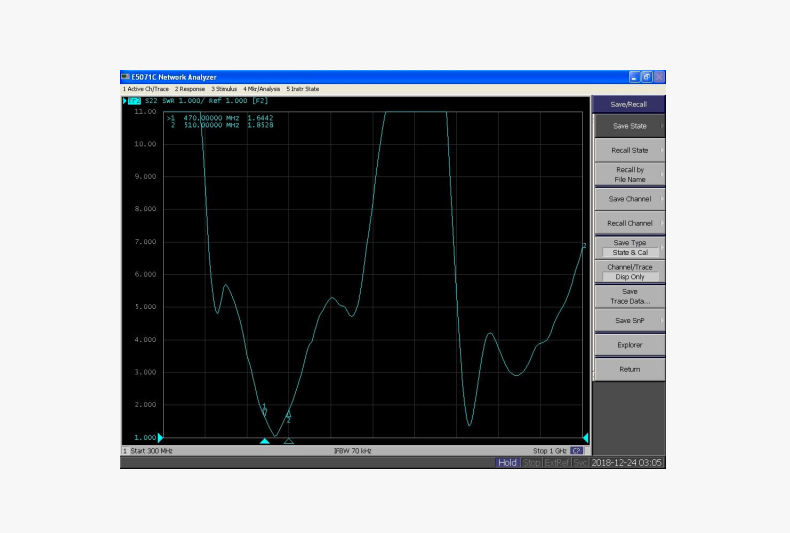Click the ExtRef status indicator
This screenshot has height=533, width=790.
point(557,462)
